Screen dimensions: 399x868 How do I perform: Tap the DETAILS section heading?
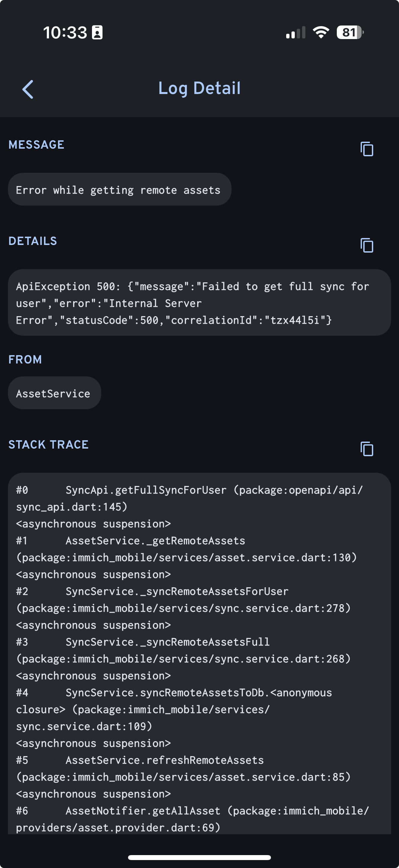[33, 241]
